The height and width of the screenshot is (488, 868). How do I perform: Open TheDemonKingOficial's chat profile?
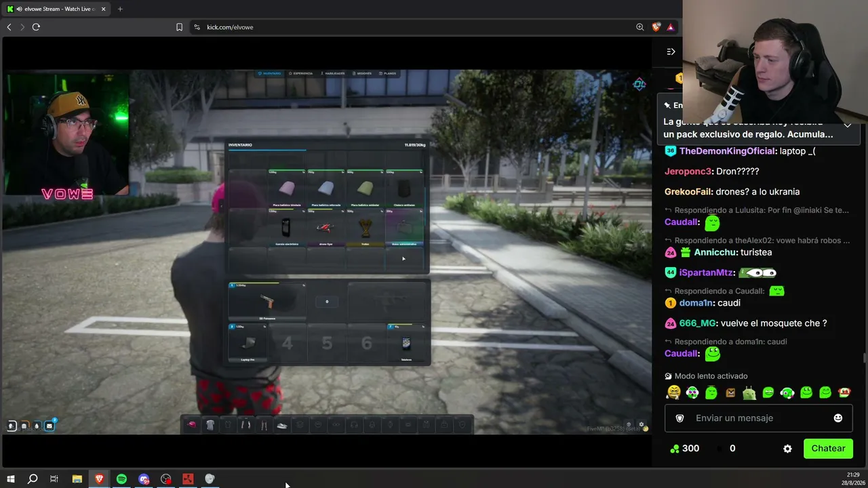pos(727,151)
